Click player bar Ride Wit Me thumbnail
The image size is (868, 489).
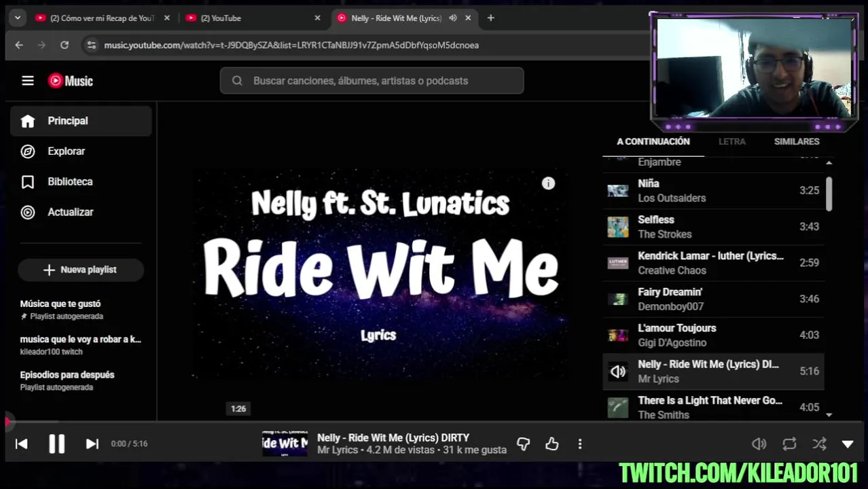pos(285,443)
